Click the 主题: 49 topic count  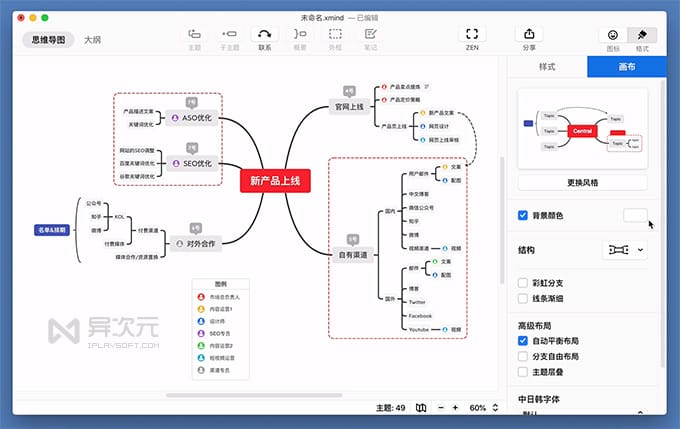[390, 408]
